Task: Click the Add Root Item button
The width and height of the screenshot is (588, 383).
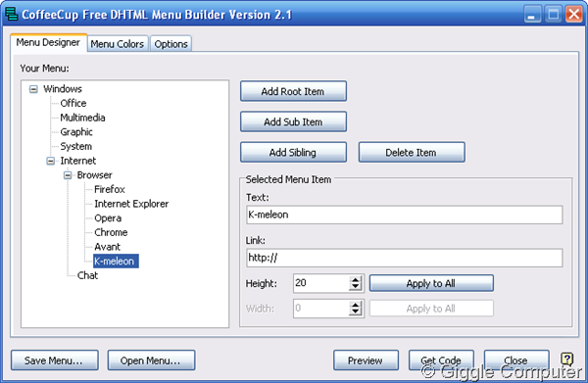Action: coord(293,91)
